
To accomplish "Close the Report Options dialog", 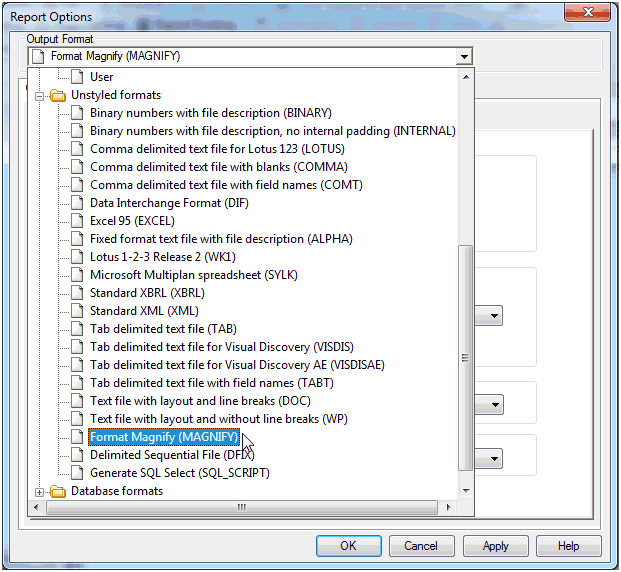I will [x=588, y=12].
